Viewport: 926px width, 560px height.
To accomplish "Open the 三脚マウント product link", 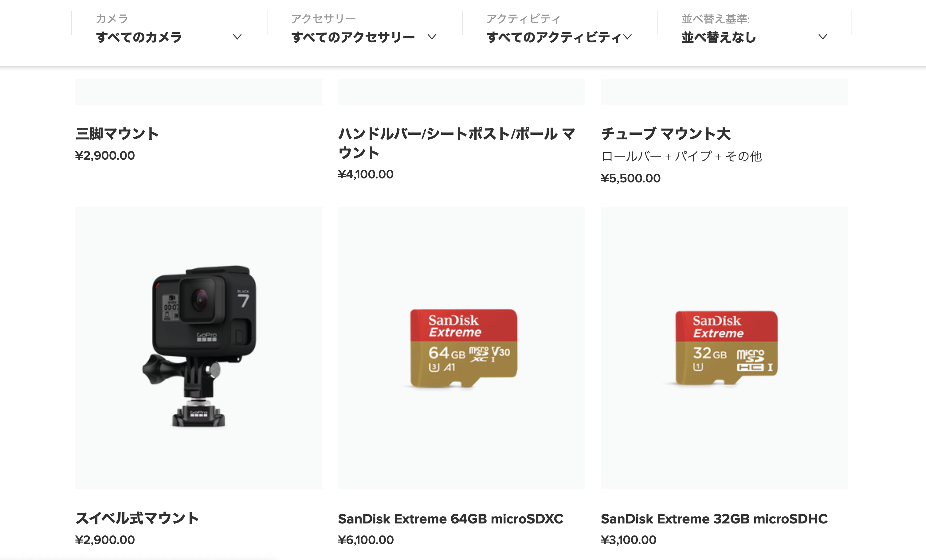I will 117,134.
